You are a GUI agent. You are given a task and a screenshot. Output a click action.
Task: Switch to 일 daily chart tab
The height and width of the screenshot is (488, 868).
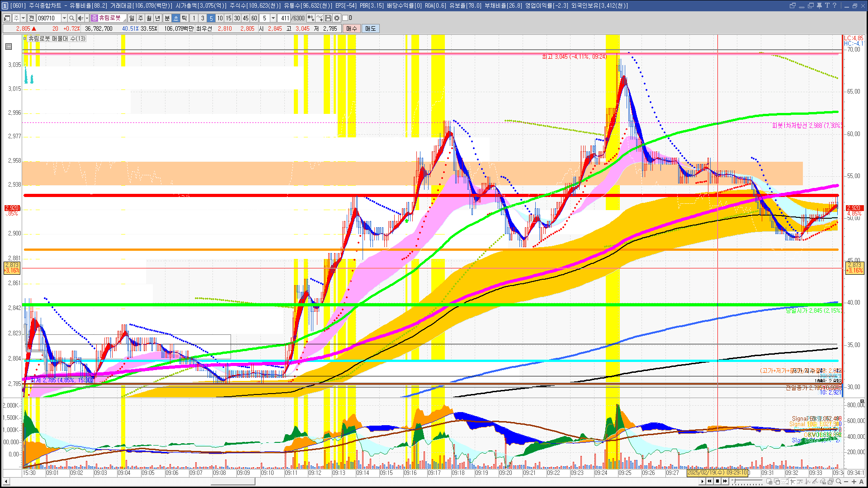(x=132, y=18)
